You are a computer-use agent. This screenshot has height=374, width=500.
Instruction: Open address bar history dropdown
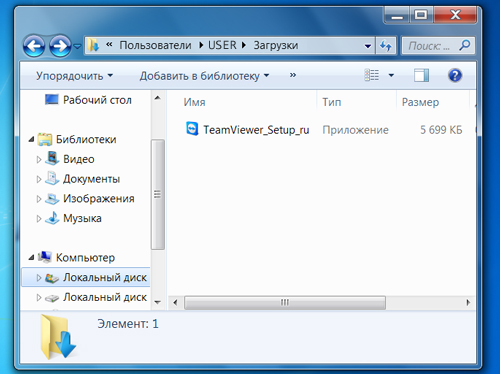pos(368,46)
